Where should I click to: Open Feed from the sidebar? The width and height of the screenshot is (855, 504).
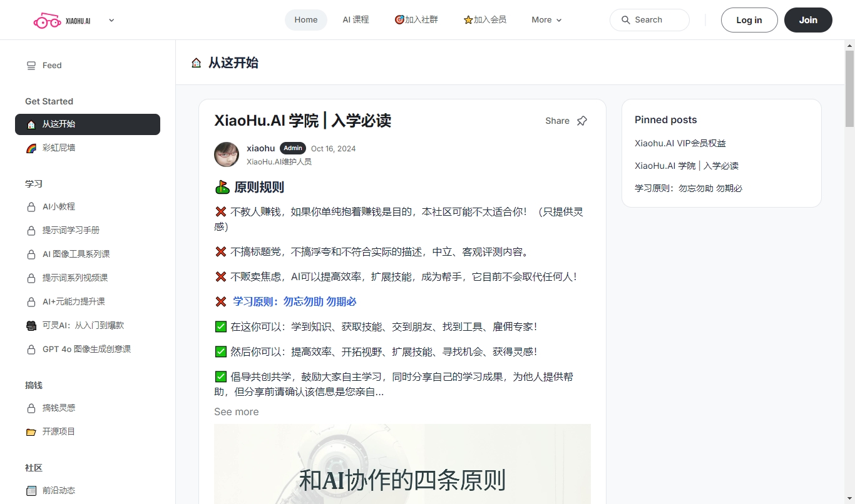(x=88, y=66)
